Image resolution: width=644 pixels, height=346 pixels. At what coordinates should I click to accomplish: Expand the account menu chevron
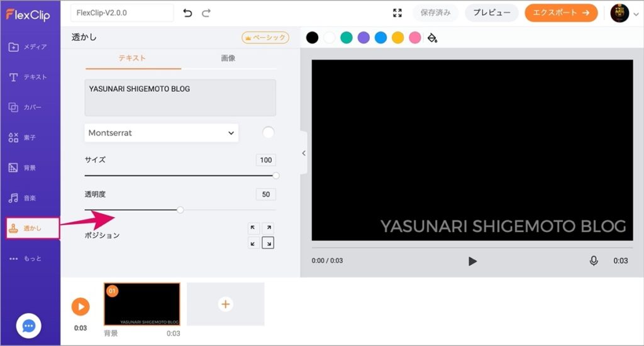pos(636,14)
